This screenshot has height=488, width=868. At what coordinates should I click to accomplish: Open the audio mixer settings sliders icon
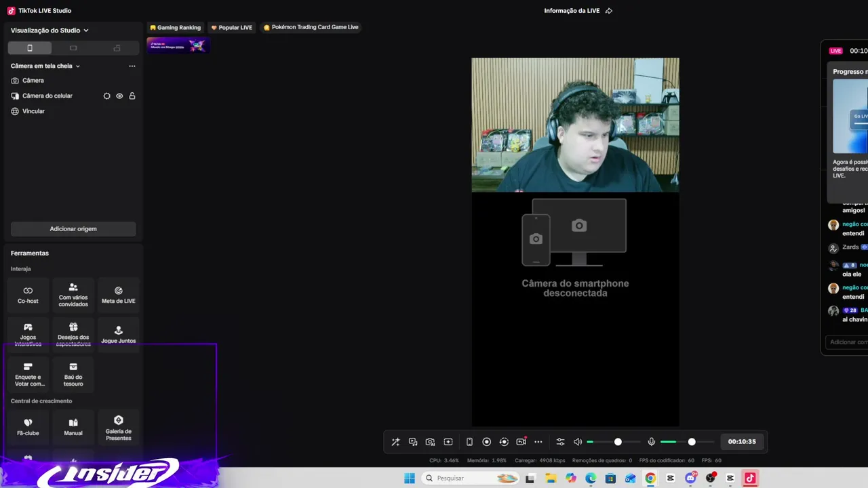[x=560, y=442]
